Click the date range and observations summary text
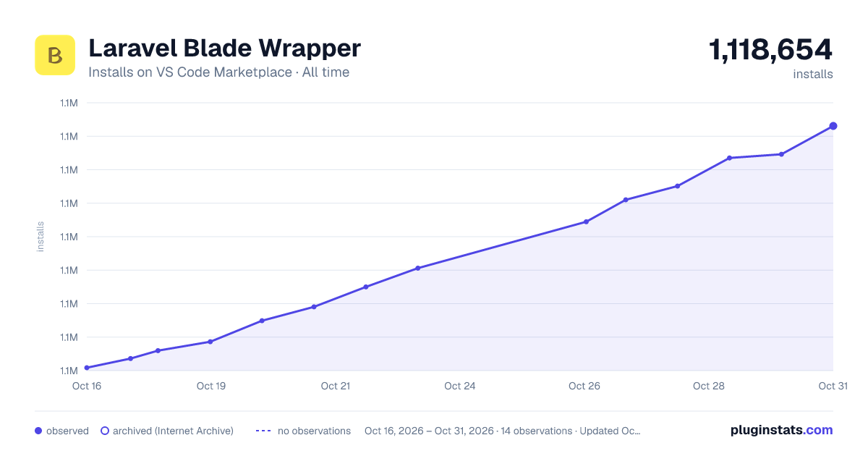 coord(503,431)
